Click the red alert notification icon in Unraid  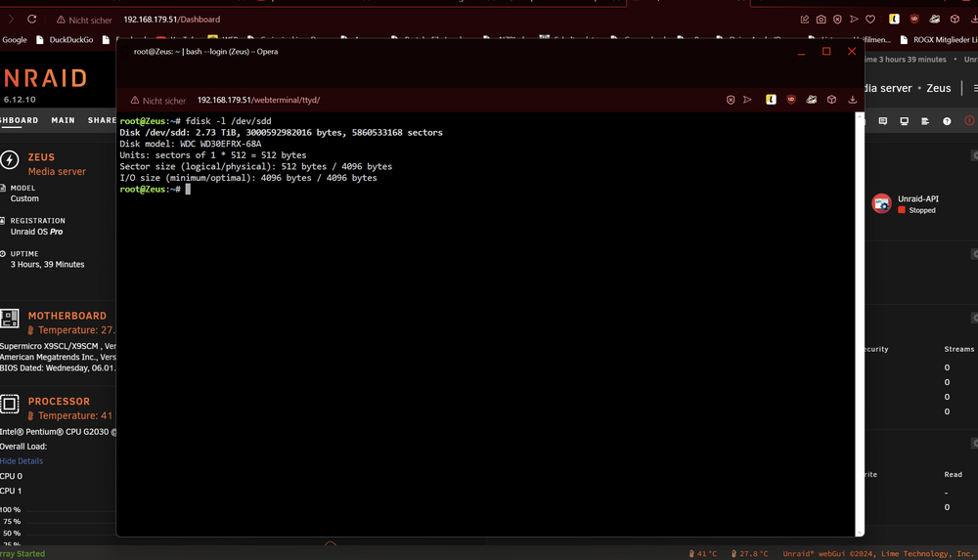point(969,121)
